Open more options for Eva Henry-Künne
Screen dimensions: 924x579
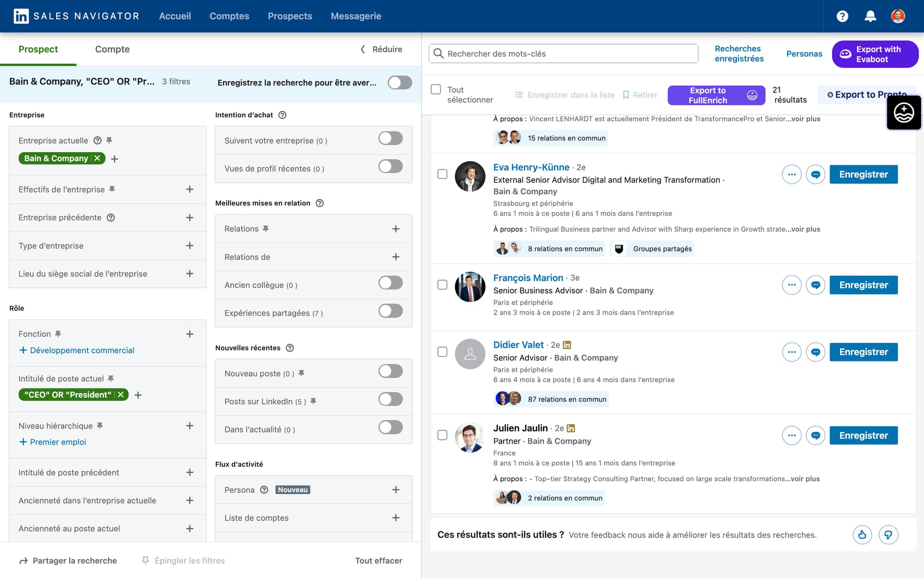792,174
